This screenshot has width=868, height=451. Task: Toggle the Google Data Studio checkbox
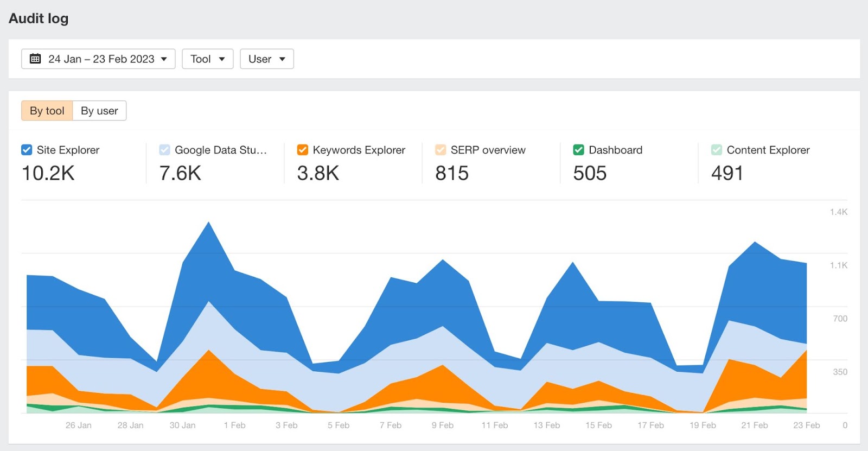(x=164, y=150)
